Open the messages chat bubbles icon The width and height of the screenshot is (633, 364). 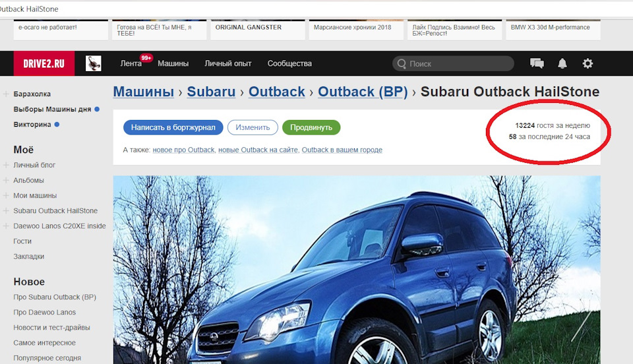(537, 63)
